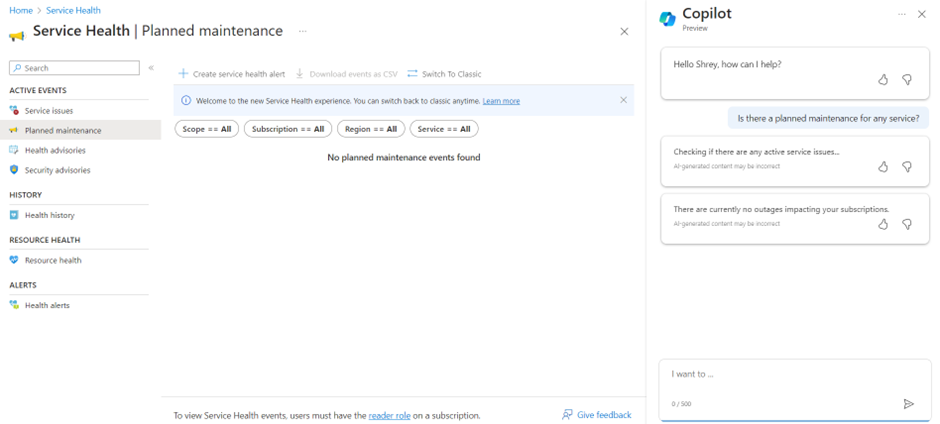This screenshot has height=424, width=940.
Task: Dismiss the welcome info banner
Action: [x=623, y=100]
